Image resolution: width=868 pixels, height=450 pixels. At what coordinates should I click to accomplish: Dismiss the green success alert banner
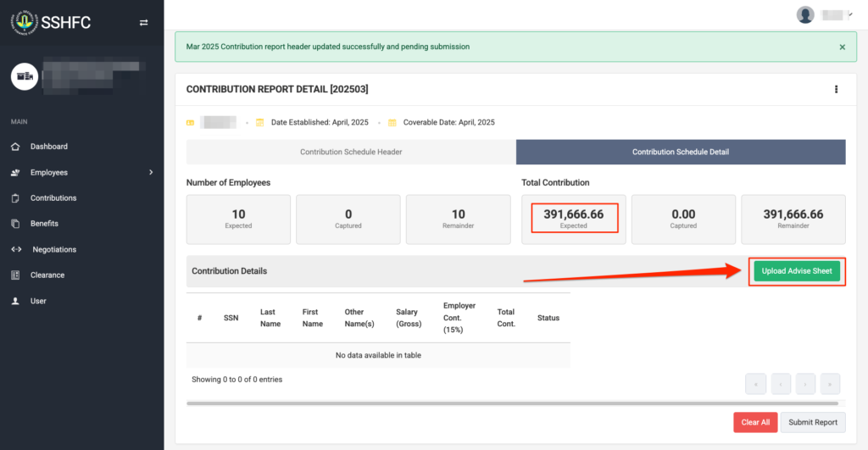(842, 47)
